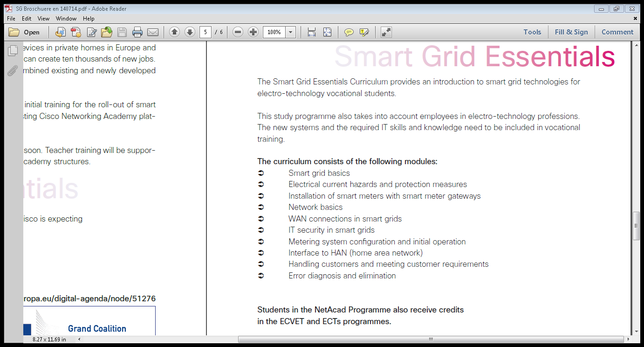Open the View menu
The width and height of the screenshot is (644, 347).
43,19
